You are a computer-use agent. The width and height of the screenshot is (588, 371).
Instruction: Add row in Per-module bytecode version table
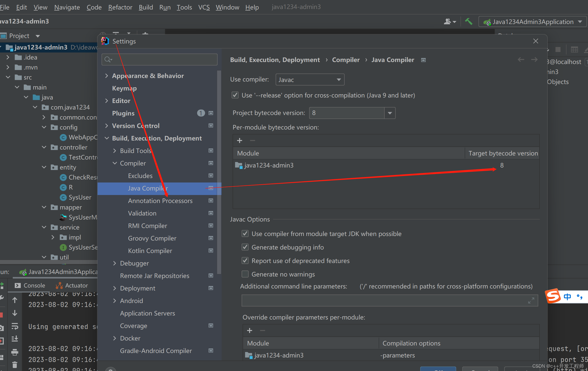point(239,140)
